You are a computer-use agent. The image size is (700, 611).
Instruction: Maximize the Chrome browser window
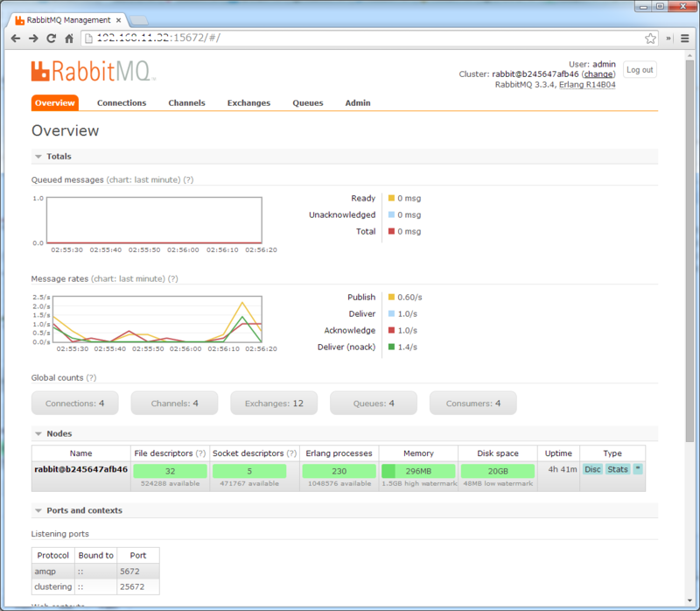point(660,6)
